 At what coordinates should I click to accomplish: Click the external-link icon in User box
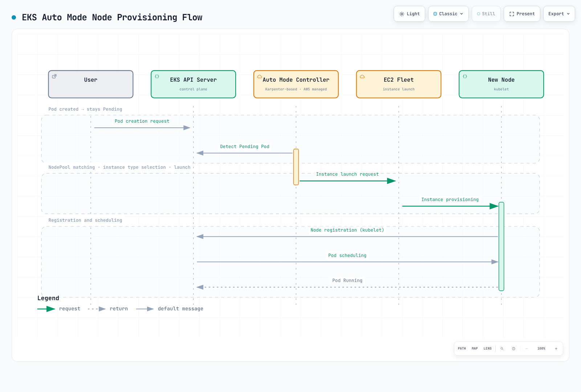pos(54,76)
